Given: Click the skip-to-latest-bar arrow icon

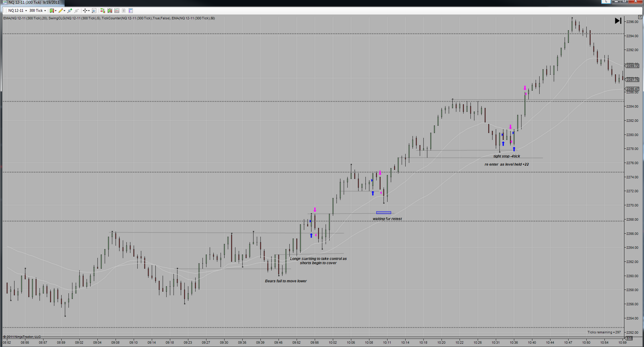Looking at the screenshot, I should click(x=618, y=21).
